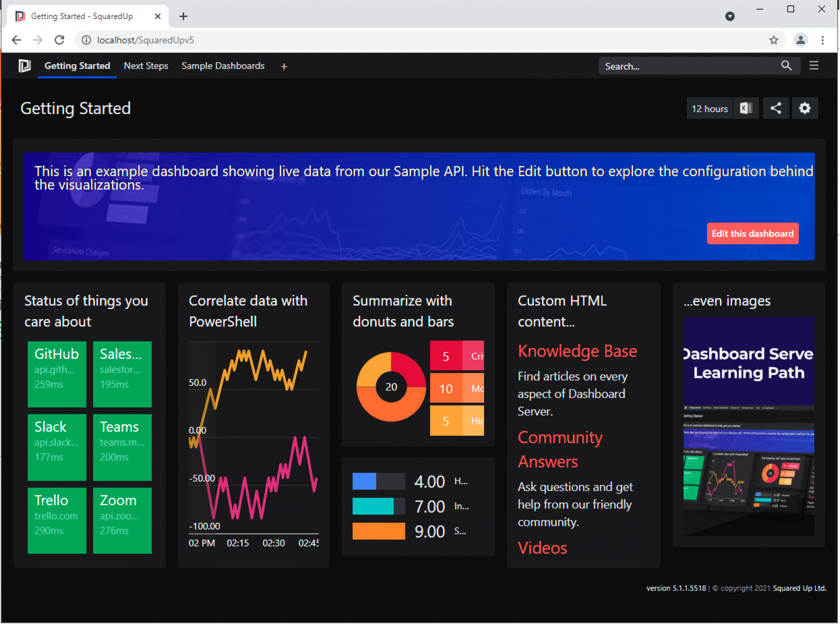
Task: Click the Getting Started page heading
Action: 76,109
